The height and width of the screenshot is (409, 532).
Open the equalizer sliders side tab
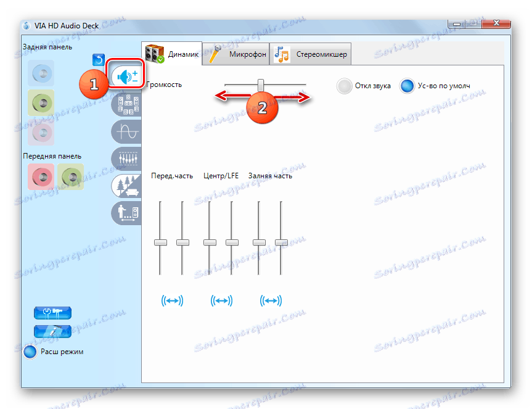(x=127, y=159)
